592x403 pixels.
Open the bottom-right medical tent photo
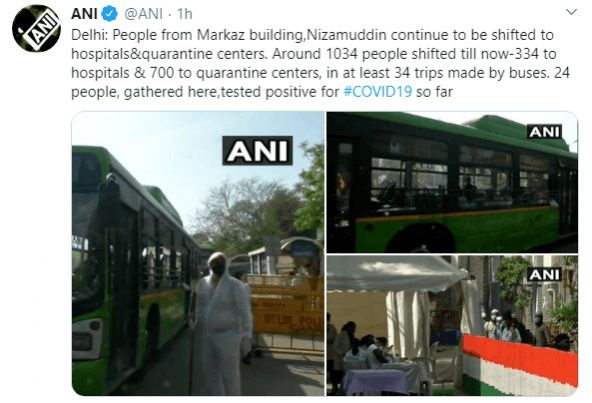452,326
